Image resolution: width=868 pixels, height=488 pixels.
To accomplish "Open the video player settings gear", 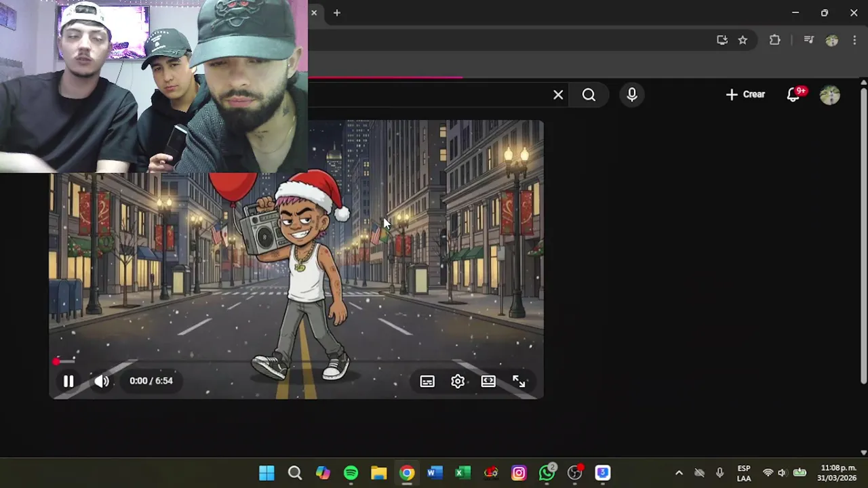I will [x=458, y=382].
